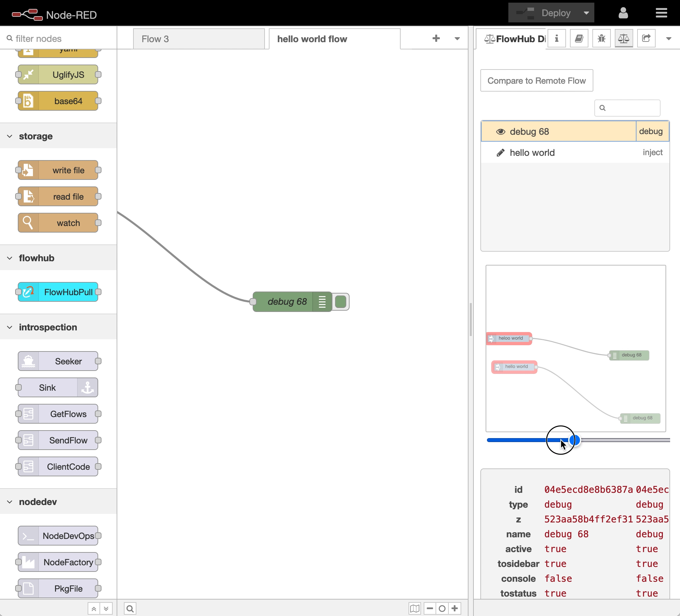Open the balance scales sidebar tab
Image resolution: width=680 pixels, height=616 pixels.
623,39
